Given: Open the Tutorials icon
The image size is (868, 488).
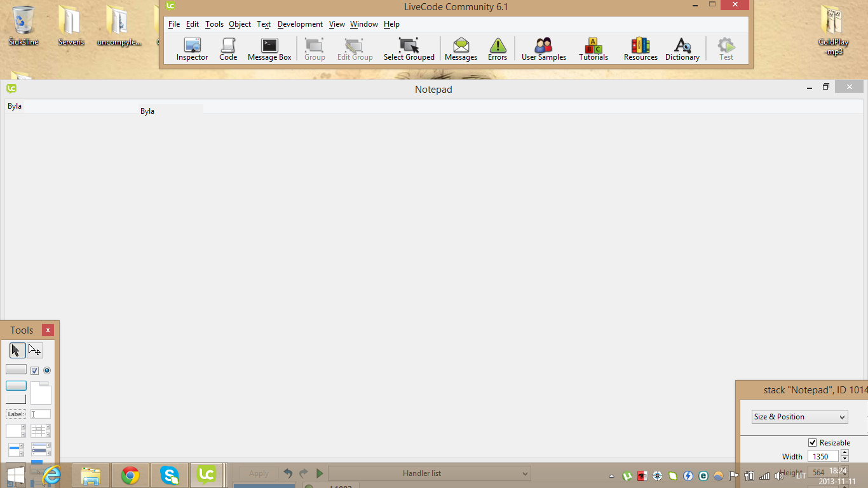Looking at the screenshot, I should point(593,50).
